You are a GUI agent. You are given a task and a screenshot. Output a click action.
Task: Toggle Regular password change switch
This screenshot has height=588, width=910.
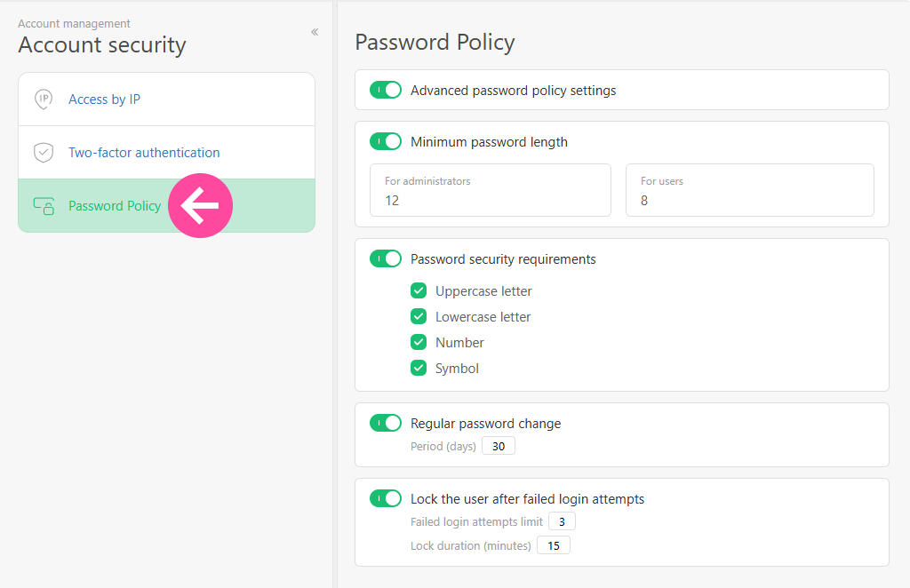coord(386,424)
